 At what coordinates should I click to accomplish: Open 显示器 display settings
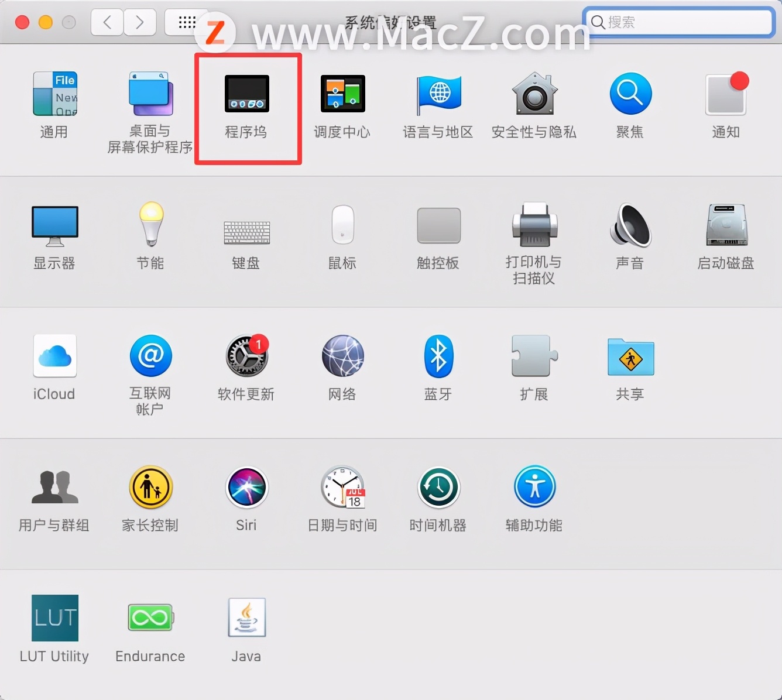pos(54,237)
